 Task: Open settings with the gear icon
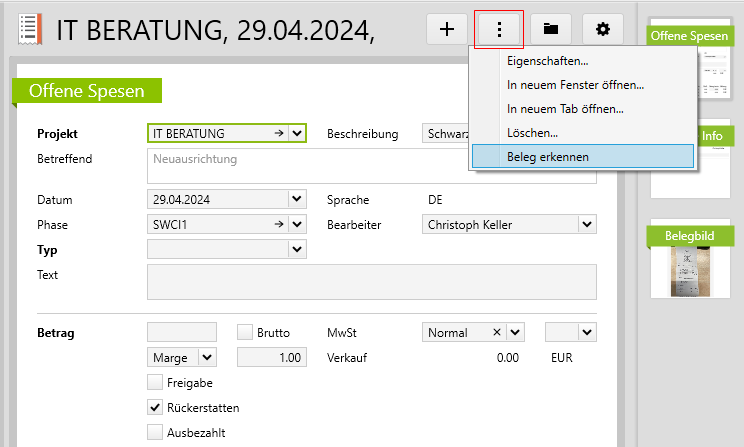[602, 30]
